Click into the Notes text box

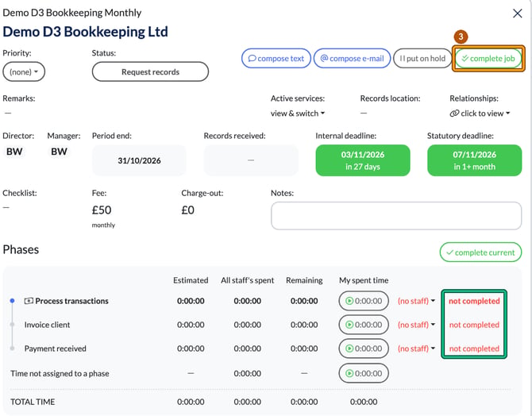396,216
